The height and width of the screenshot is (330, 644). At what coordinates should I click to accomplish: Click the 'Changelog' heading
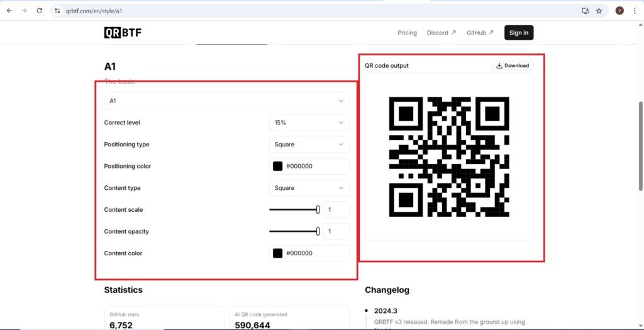[x=387, y=290]
